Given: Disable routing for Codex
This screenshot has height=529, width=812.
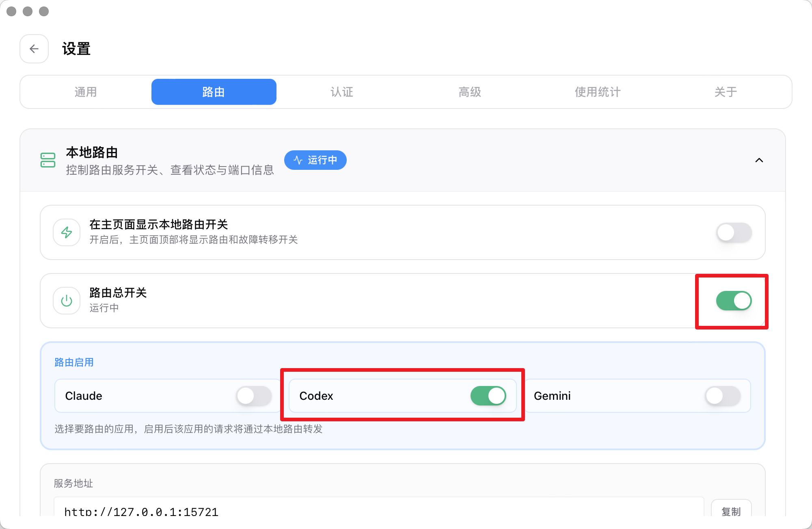Looking at the screenshot, I should [x=488, y=396].
